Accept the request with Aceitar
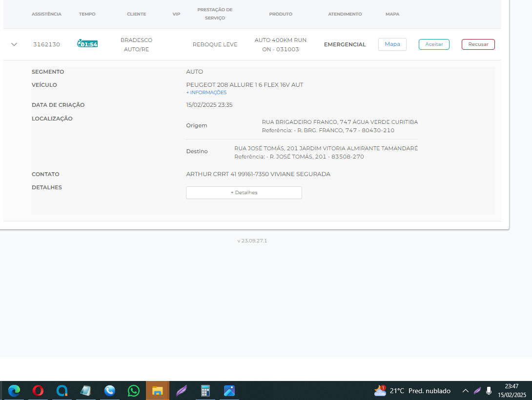 pos(434,44)
